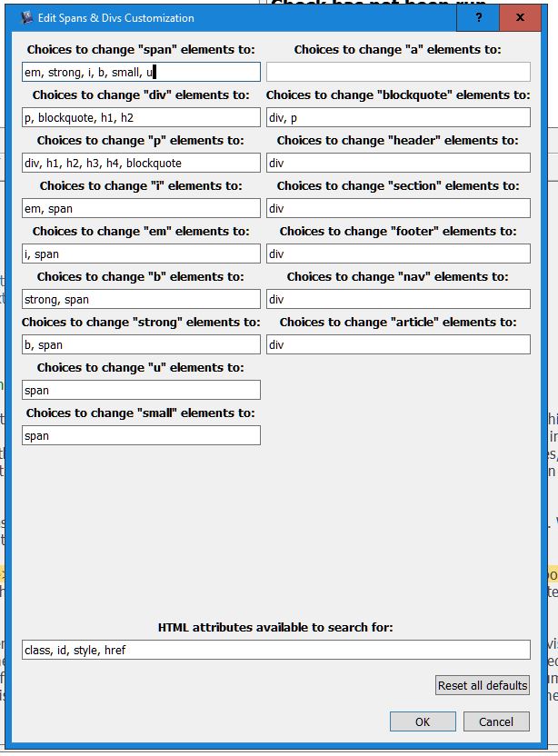Click the label Choices to change "span" elements
Image resolution: width=558 pixels, height=756 pixels.
click(x=141, y=50)
